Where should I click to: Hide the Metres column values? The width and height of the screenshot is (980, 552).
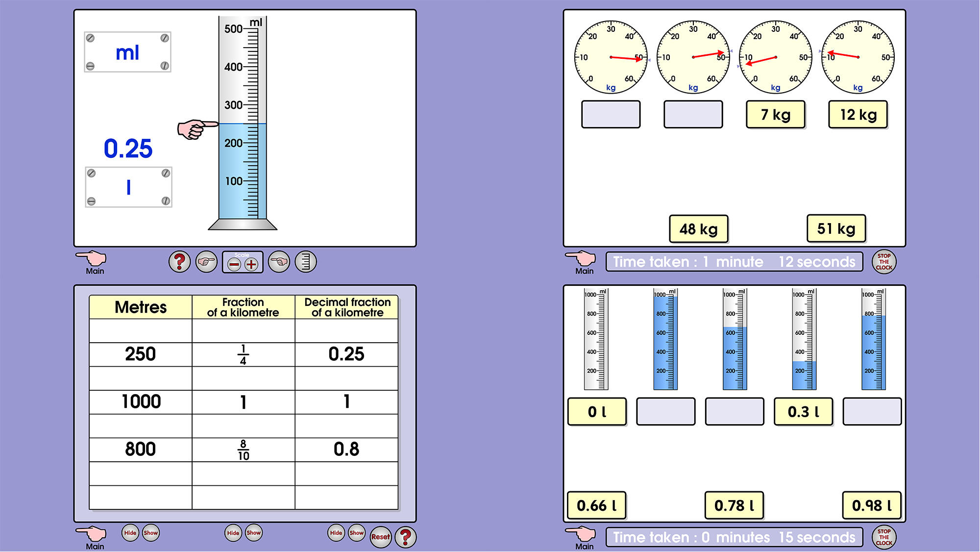click(130, 533)
